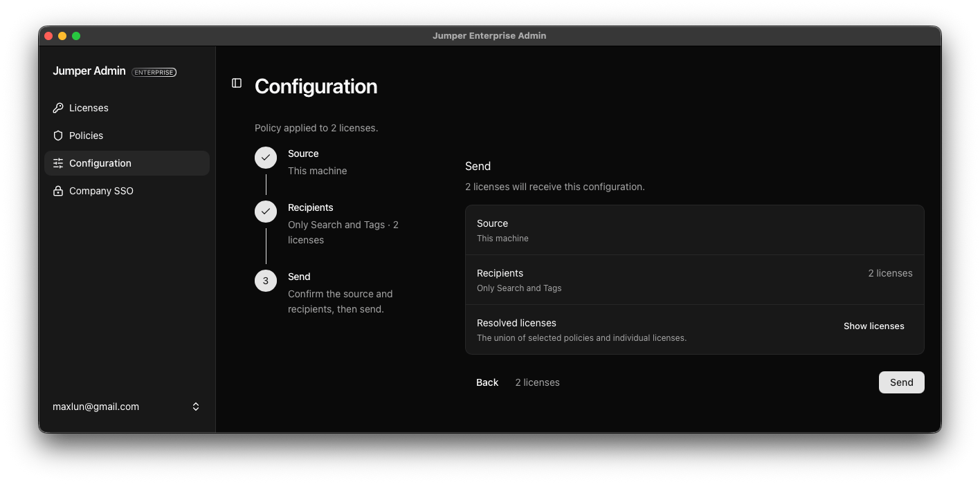The image size is (980, 484).
Task: Minimize the window with yellow button
Action: coord(62,36)
